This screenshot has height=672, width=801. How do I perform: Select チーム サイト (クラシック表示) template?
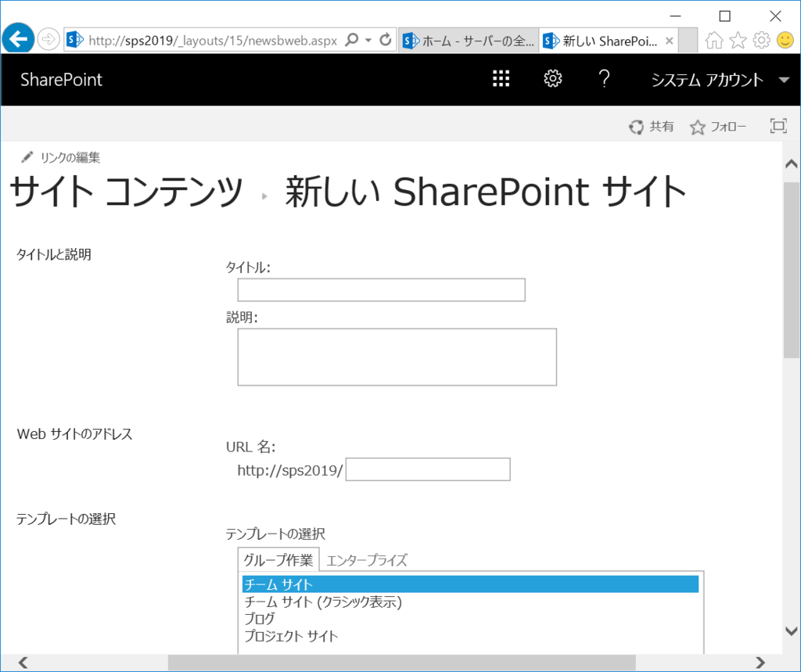pos(323,602)
